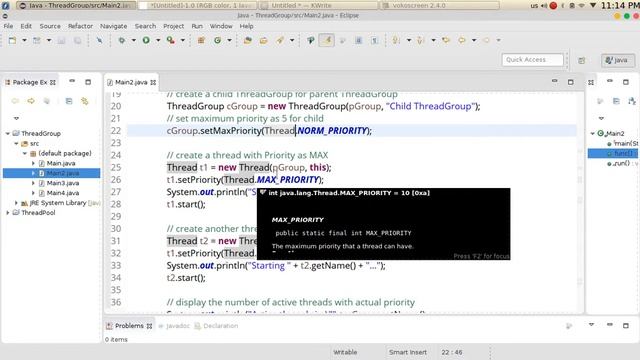This screenshot has width=640, height=360.
Task: Open the Project menu
Action: 173,26
